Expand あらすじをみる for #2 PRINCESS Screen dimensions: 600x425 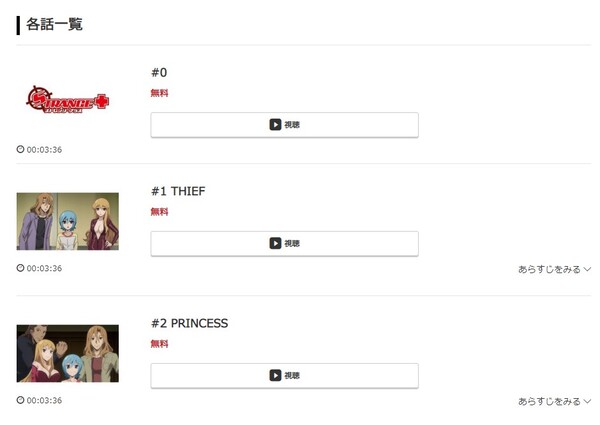tap(554, 401)
